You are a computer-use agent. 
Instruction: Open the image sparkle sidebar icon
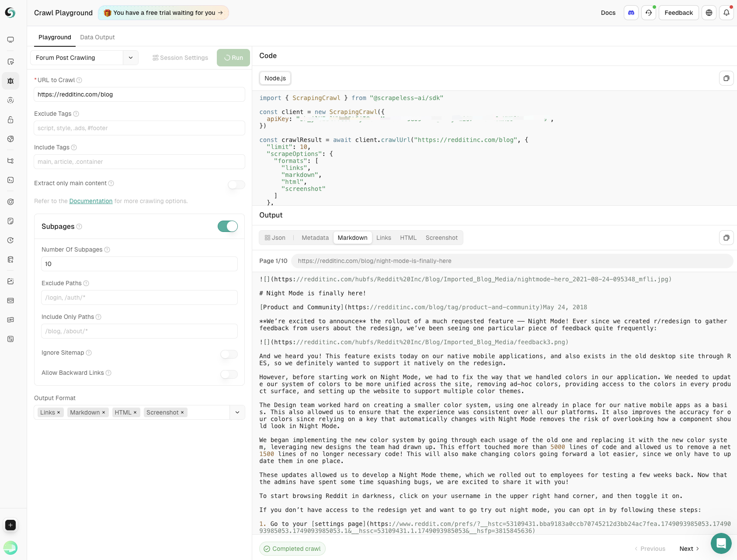click(10, 281)
